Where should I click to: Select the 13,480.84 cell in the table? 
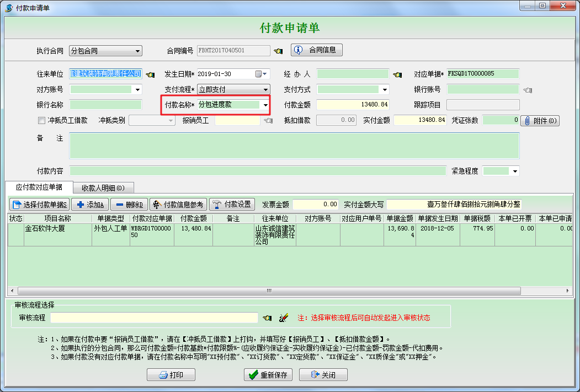[x=194, y=234]
